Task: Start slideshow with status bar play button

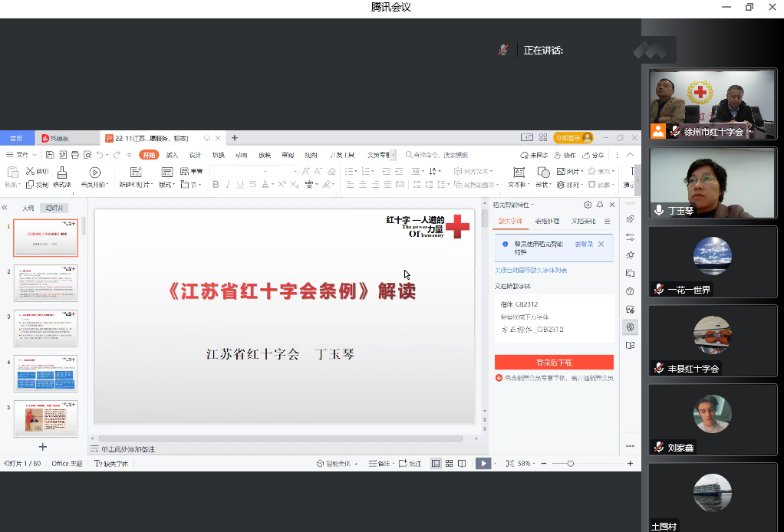Action: click(x=483, y=463)
